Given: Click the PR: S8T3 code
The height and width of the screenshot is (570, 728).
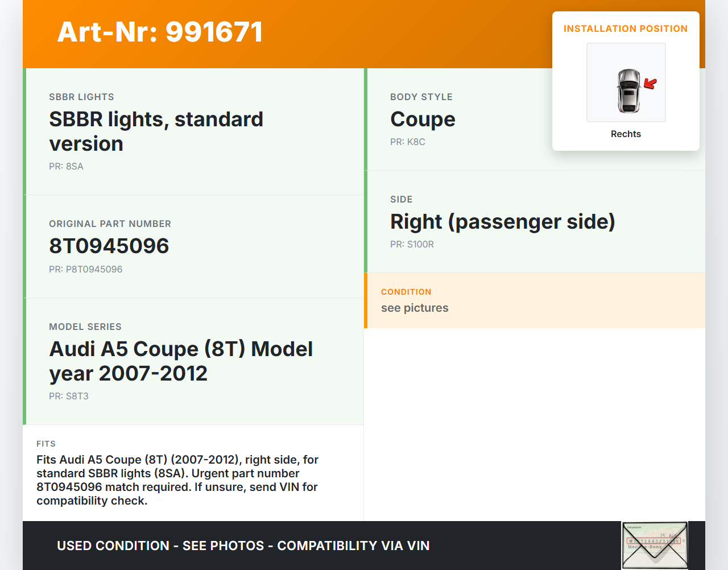Looking at the screenshot, I should pos(69,396).
